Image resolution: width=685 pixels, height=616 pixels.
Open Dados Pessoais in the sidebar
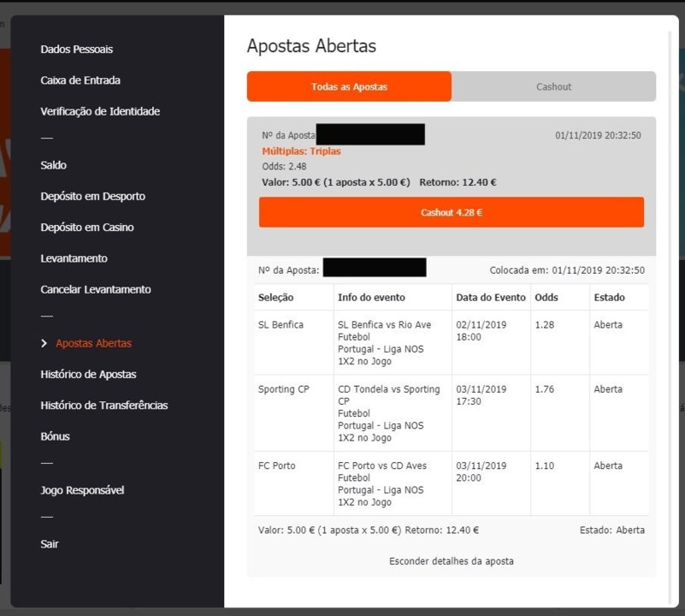tap(76, 50)
